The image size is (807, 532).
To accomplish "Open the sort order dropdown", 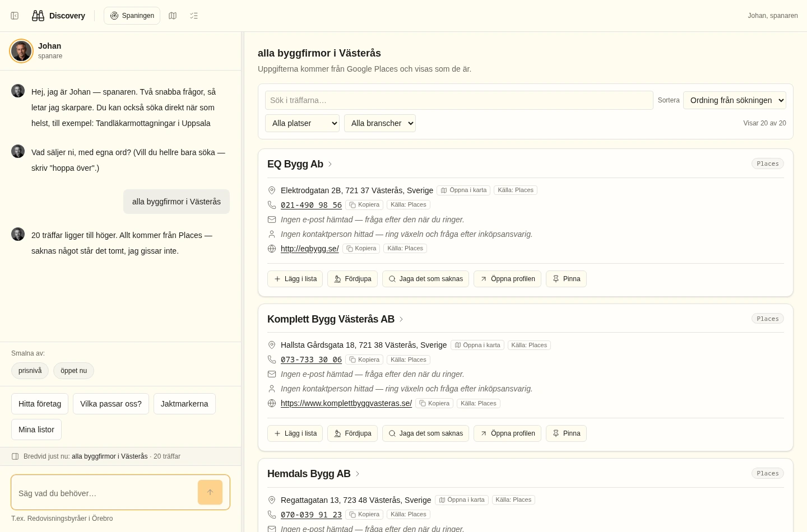I will (x=735, y=100).
